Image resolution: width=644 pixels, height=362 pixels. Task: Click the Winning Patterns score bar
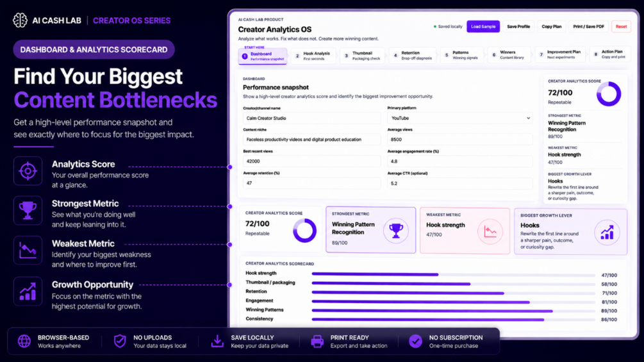[x=454, y=311]
